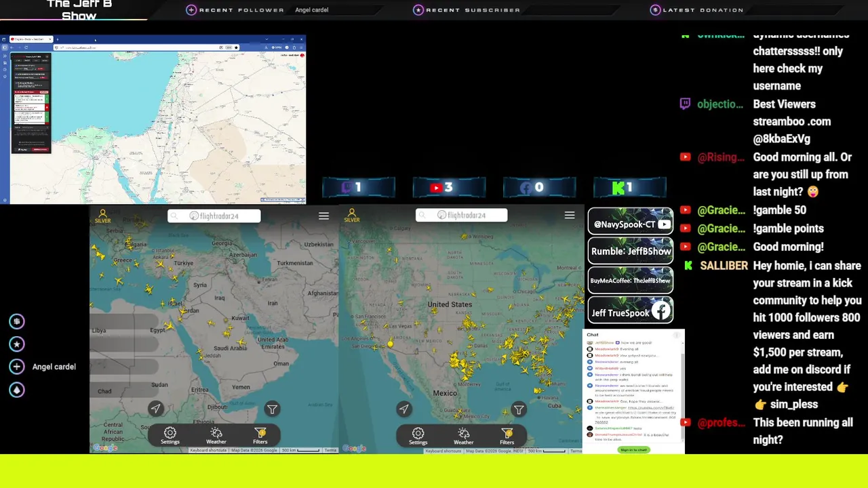Click the reload button in the browser window

[x=26, y=47]
